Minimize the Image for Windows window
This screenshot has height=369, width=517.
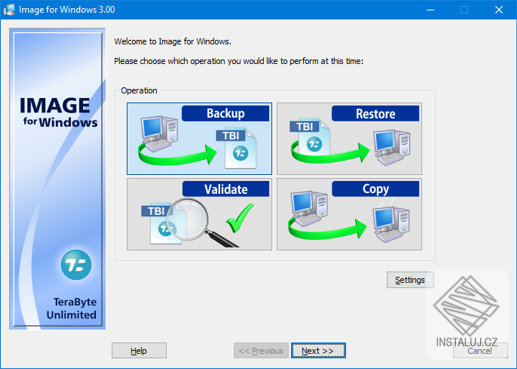pyautogui.click(x=430, y=10)
